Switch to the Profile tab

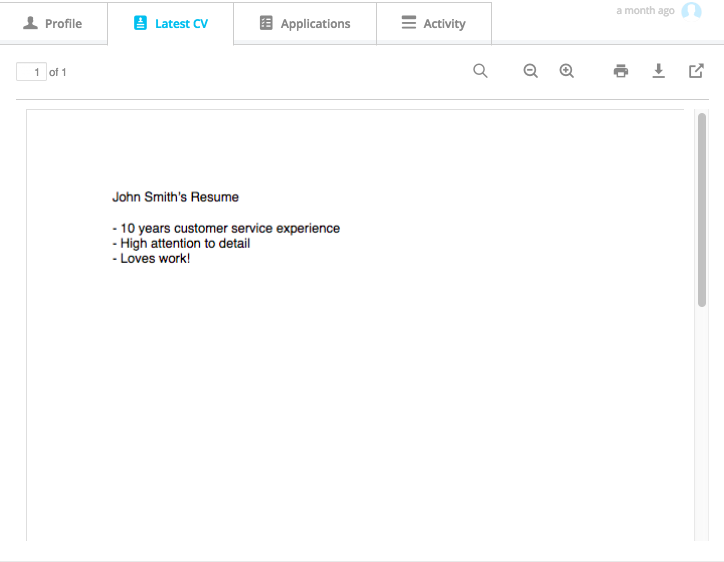pos(63,23)
